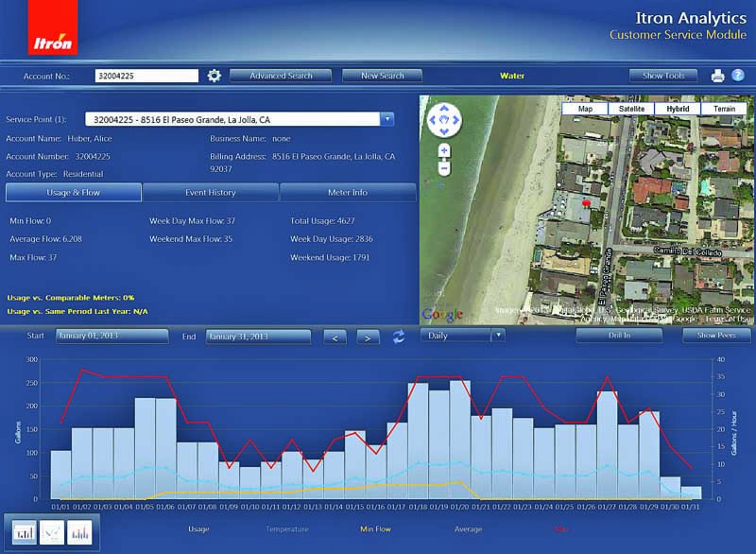Zoom out on the map
This screenshot has width=756, height=554.
point(444,167)
